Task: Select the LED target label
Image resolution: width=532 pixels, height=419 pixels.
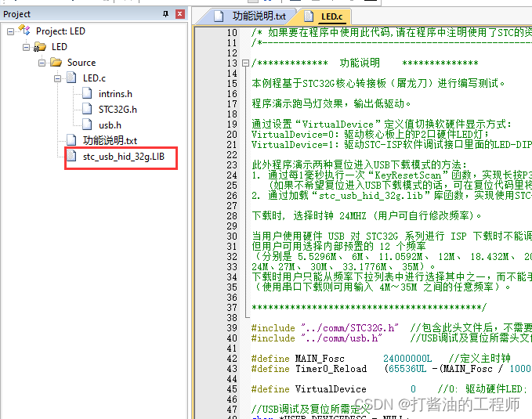Action: click(60, 47)
